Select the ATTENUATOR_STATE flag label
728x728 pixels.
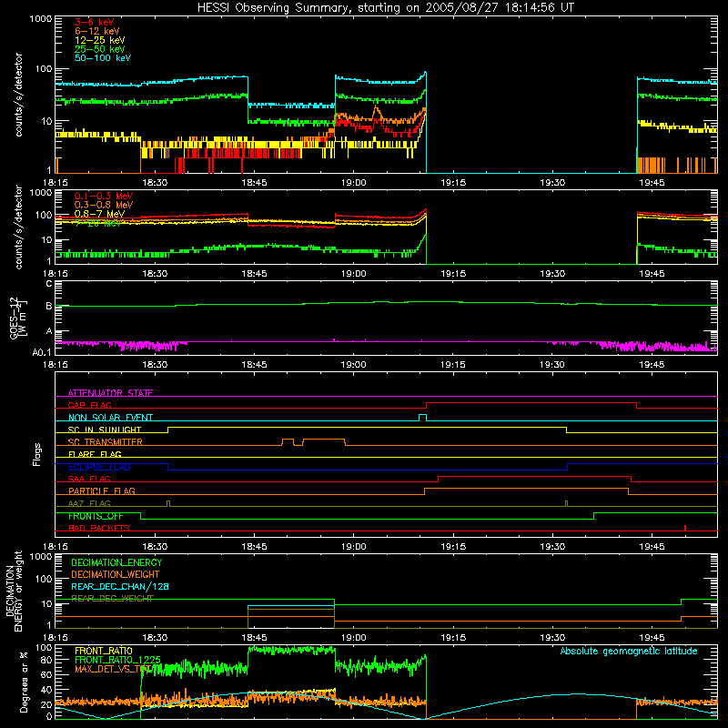coord(110,393)
